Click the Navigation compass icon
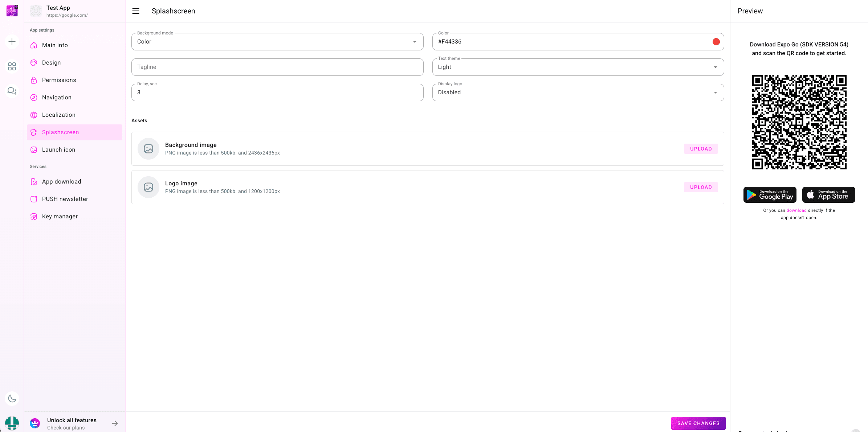Viewport: 868px width, 432px height. (34, 98)
